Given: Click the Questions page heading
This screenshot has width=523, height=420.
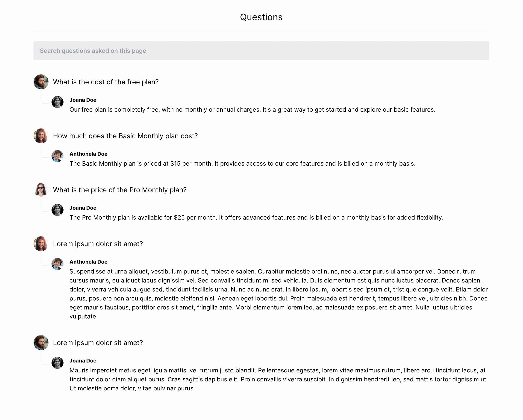Looking at the screenshot, I should (261, 17).
